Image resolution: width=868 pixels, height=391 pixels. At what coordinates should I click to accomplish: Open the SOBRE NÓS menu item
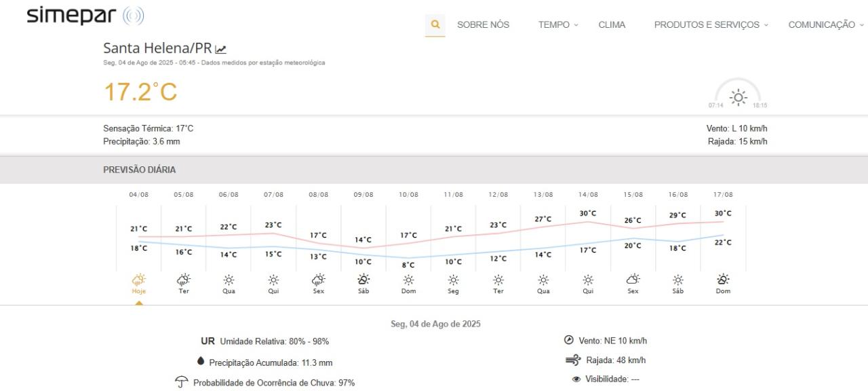pos(483,24)
